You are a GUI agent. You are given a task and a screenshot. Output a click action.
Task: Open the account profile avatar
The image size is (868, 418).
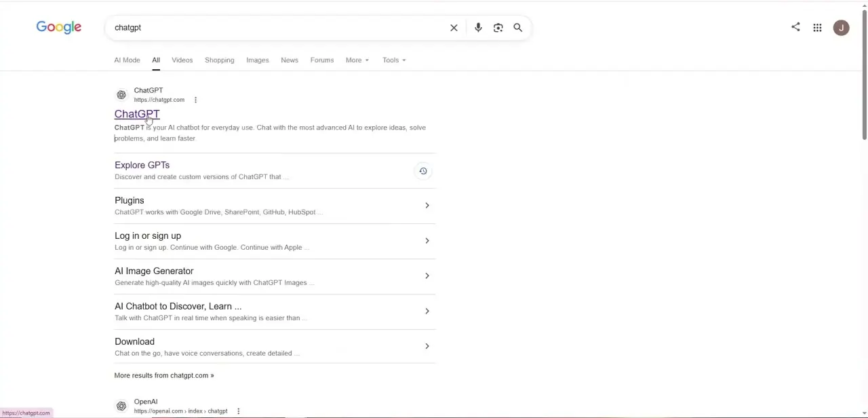point(842,28)
